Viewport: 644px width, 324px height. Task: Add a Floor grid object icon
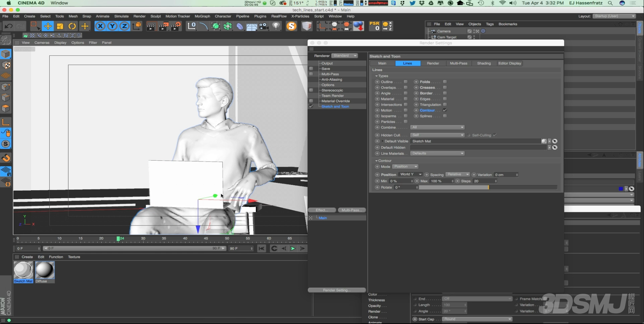[x=252, y=26]
